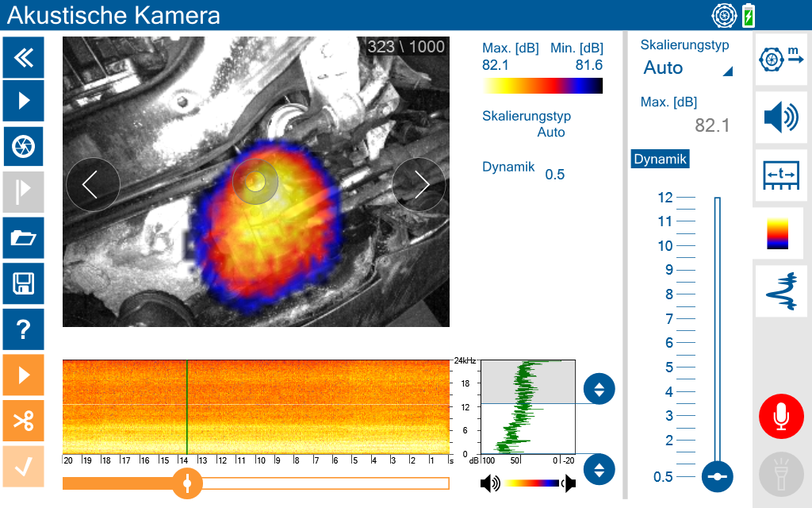Open help via question mark icon
Image resolution: width=812 pixels, height=508 pixels.
tap(23, 329)
